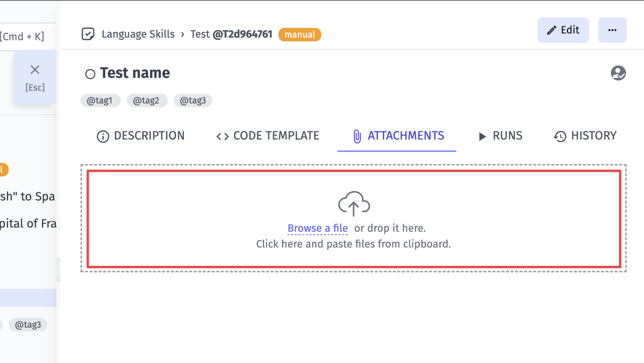Click the Edit button

tap(563, 30)
